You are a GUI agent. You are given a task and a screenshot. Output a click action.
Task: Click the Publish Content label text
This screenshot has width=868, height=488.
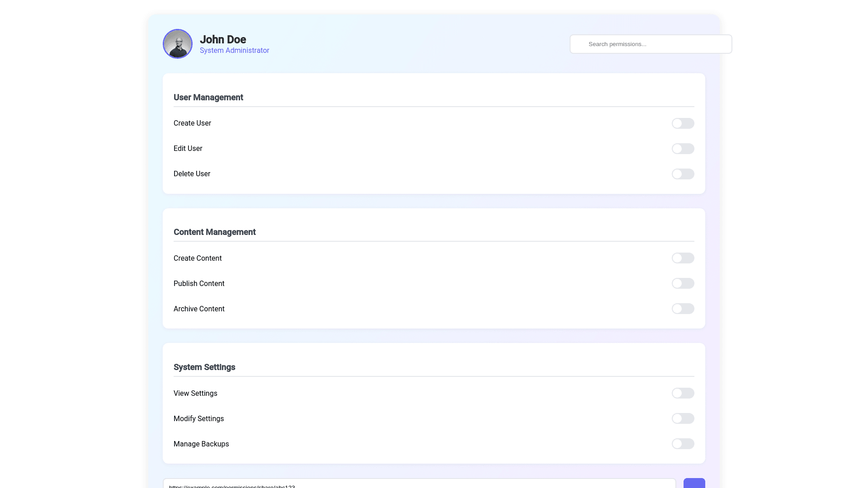click(x=199, y=284)
